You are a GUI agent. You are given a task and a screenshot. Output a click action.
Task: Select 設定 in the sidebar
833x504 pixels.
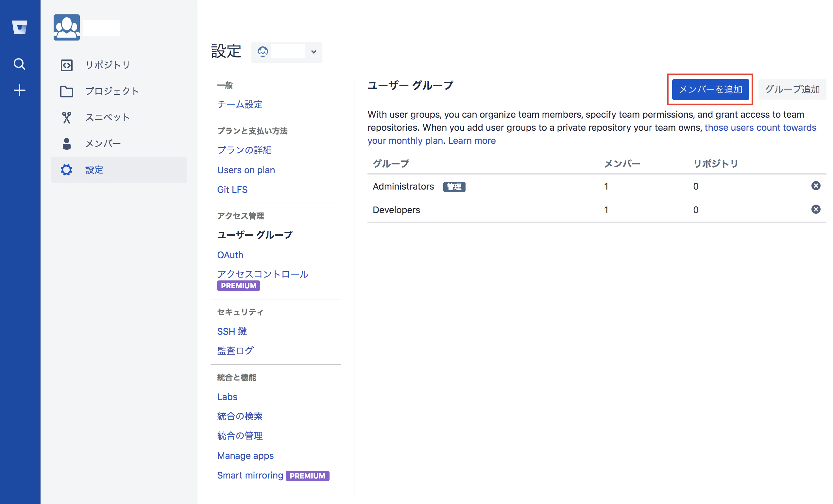(119, 170)
